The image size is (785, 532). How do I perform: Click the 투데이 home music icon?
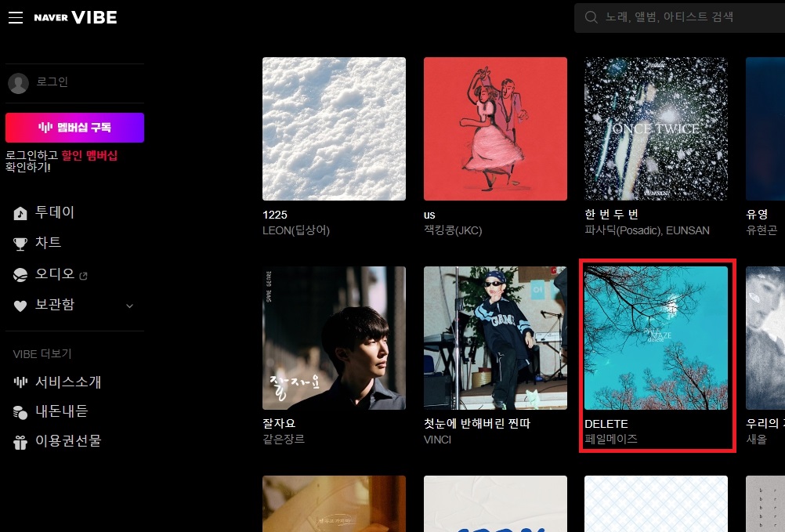(x=20, y=214)
